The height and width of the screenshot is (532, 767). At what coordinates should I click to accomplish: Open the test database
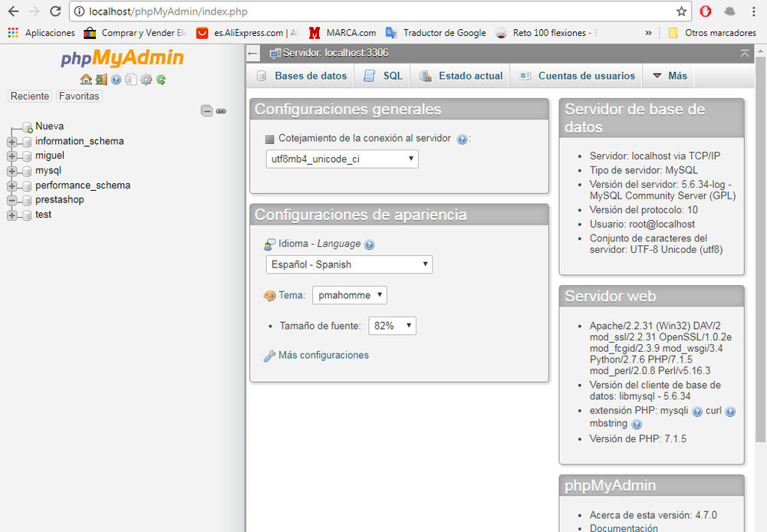43,214
